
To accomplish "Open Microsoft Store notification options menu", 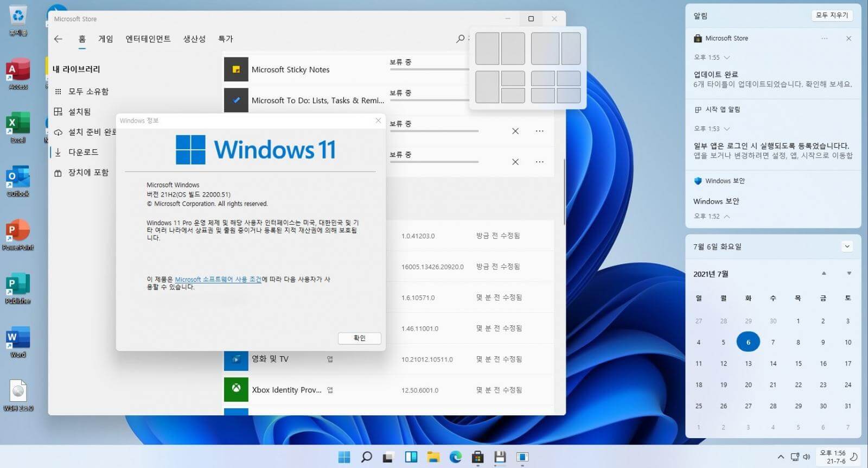I will click(825, 39).
